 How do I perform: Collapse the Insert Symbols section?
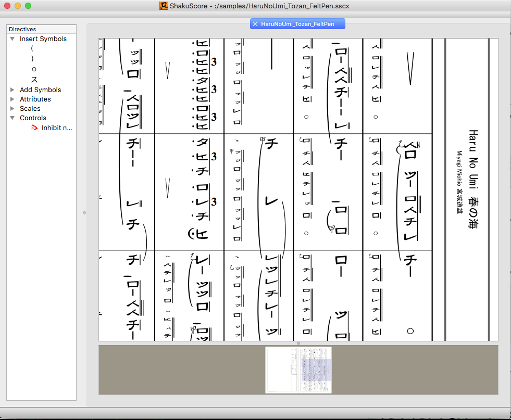pos(13,39)
